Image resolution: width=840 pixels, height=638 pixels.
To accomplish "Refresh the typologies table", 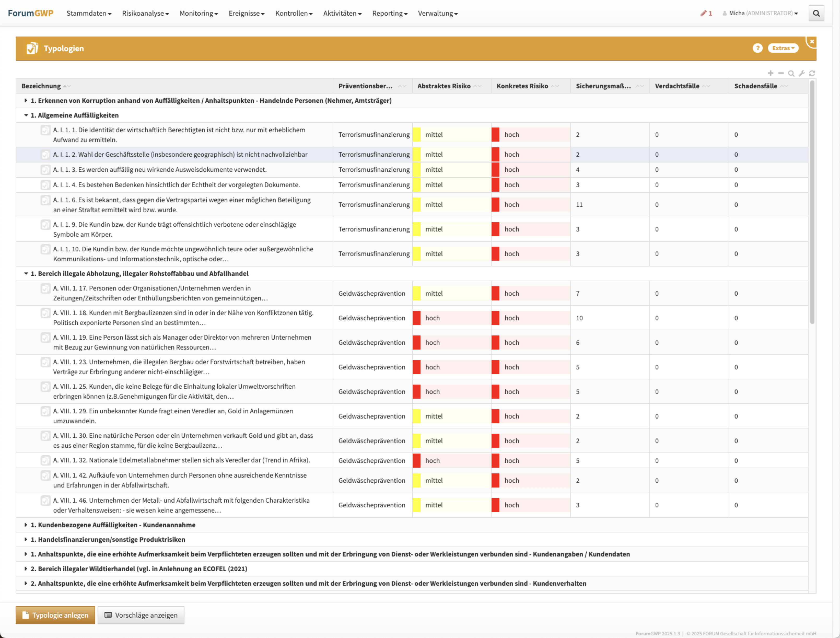I will pyautogui.click(x=812, y=73).
